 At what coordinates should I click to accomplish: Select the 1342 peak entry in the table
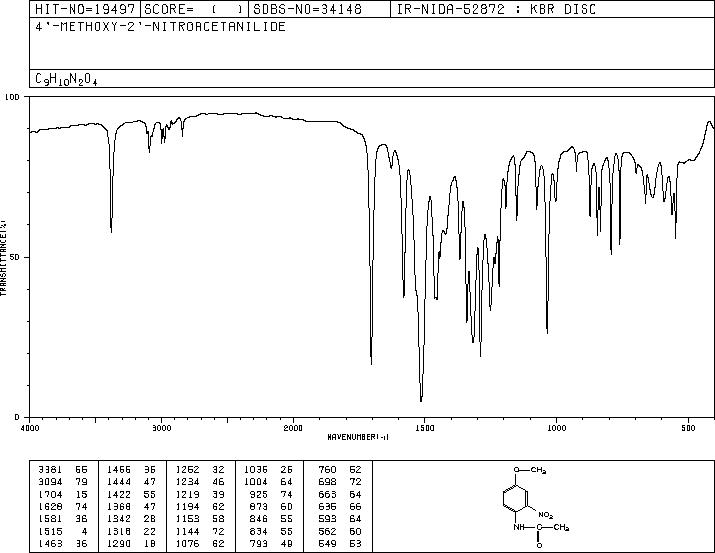coord(131,519)
